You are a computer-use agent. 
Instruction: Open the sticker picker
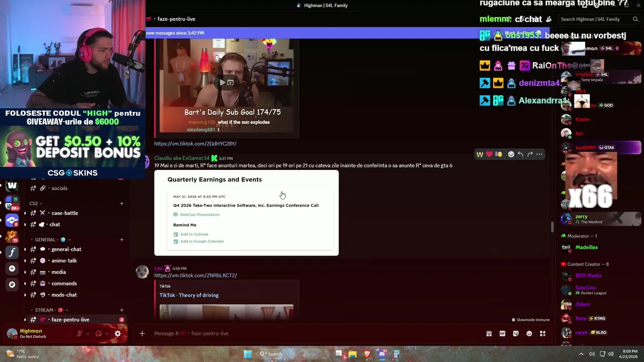pyautogui.click(x=516, y=333)
